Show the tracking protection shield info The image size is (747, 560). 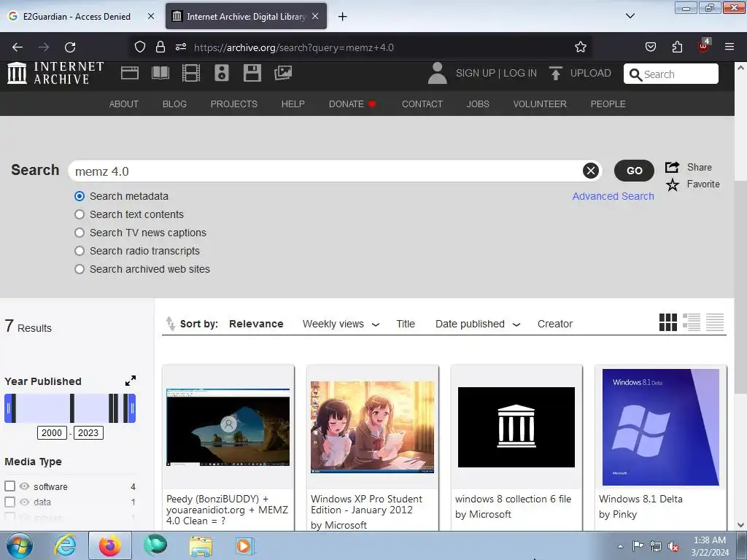(x=139, y=47)
